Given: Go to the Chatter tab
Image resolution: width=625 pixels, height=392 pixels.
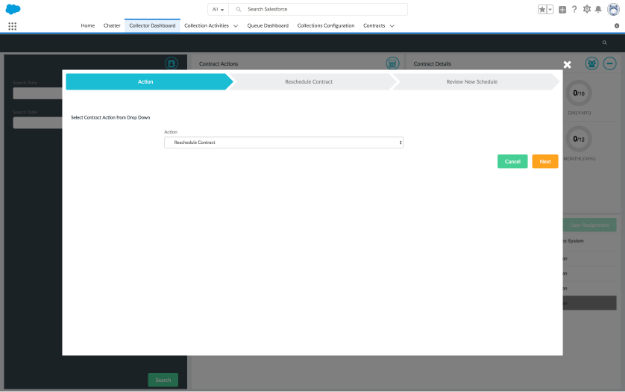Looking at the screenshot, I should pos(112,26).
